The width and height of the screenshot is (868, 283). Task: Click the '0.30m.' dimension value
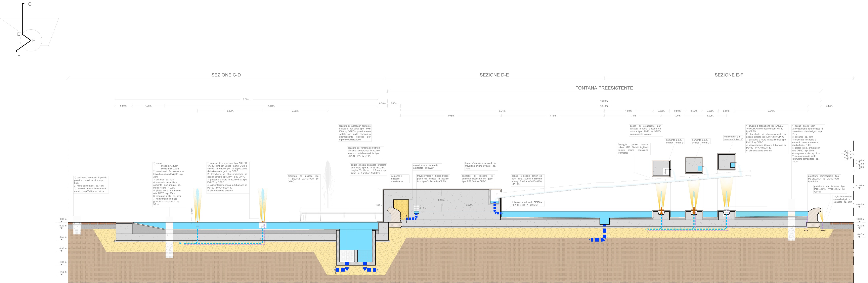(382, 104)
